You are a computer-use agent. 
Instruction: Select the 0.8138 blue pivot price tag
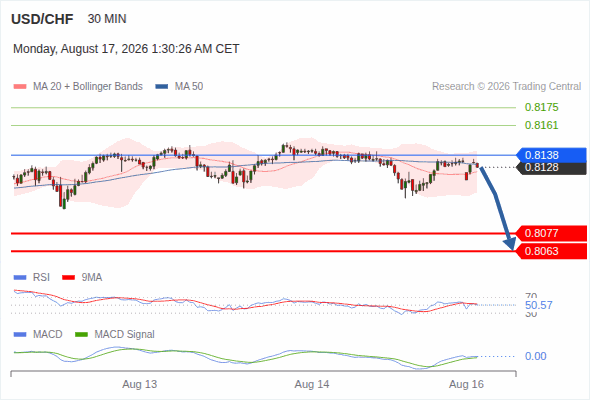[551, 155]
